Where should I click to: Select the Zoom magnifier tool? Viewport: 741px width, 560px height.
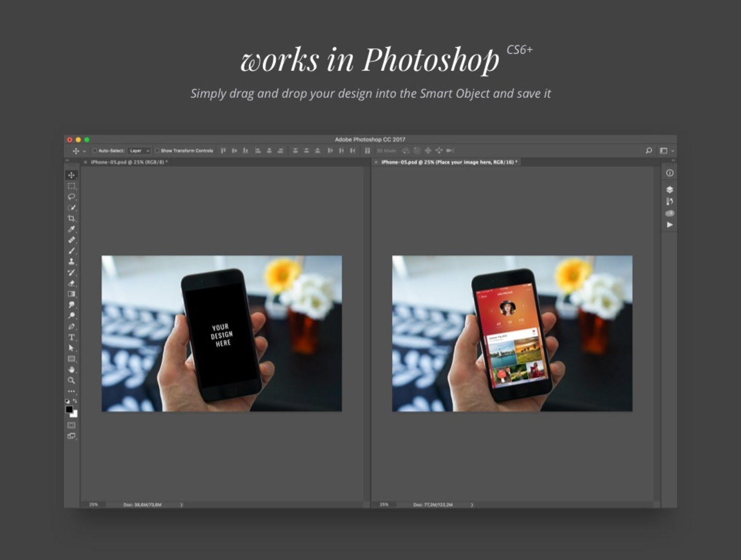71,380
